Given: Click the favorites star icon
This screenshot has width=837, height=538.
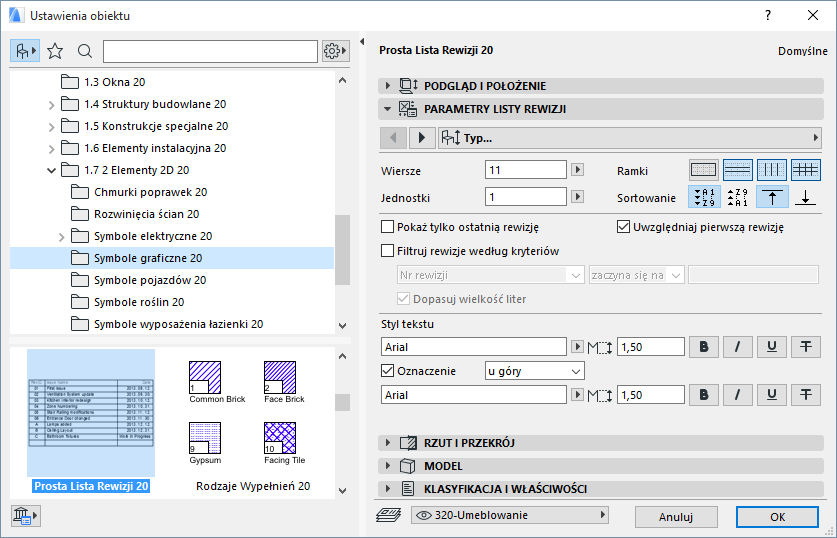Looking at the screenshot, I should (x=55, y=51).
